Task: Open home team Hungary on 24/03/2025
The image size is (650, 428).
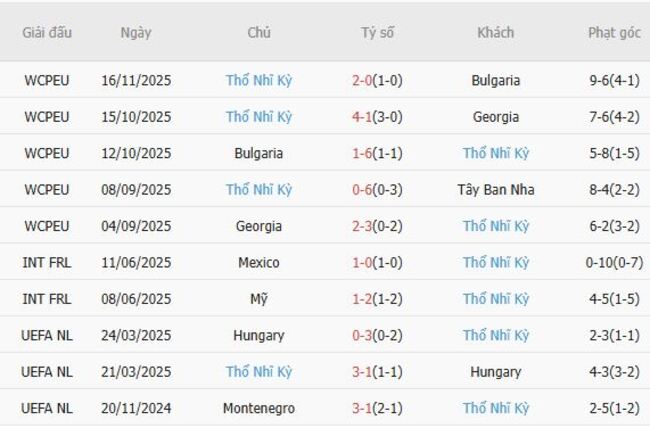Action: pos(259,336)
